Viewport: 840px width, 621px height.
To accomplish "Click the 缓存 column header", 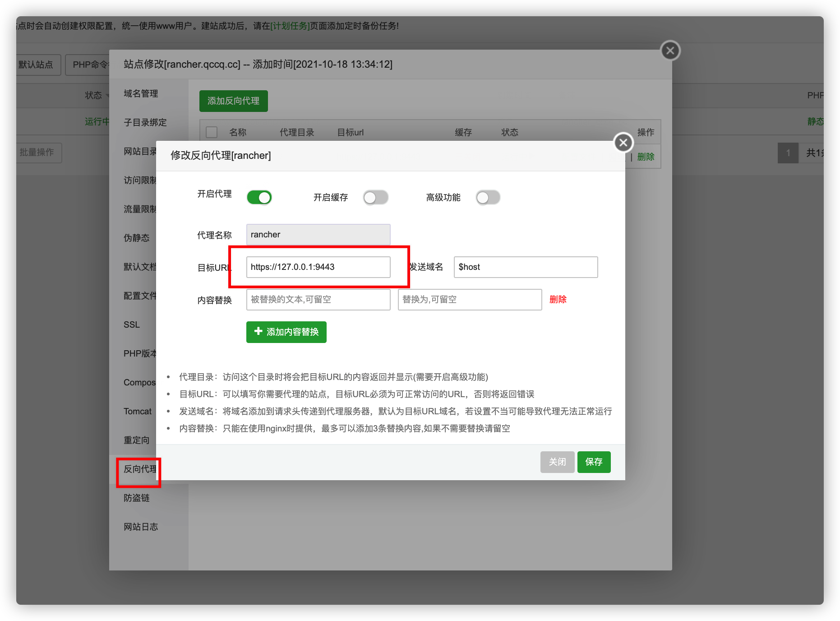I will point(463,133).
